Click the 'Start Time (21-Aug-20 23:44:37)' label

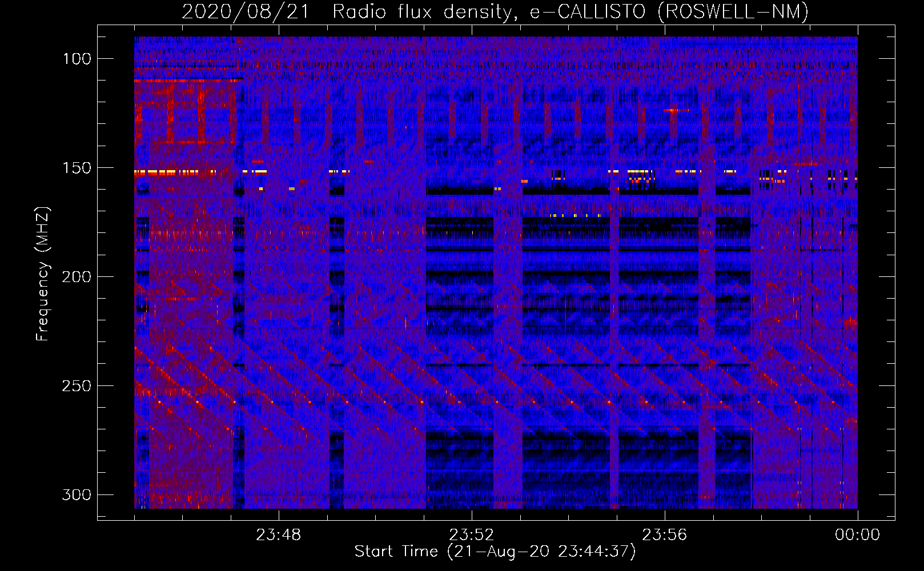click(495, 552)
